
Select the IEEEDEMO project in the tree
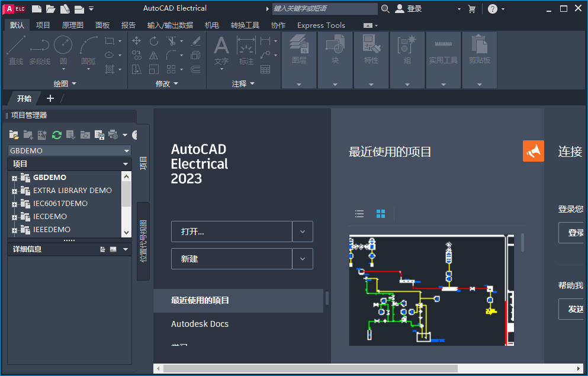coord(52,229)
